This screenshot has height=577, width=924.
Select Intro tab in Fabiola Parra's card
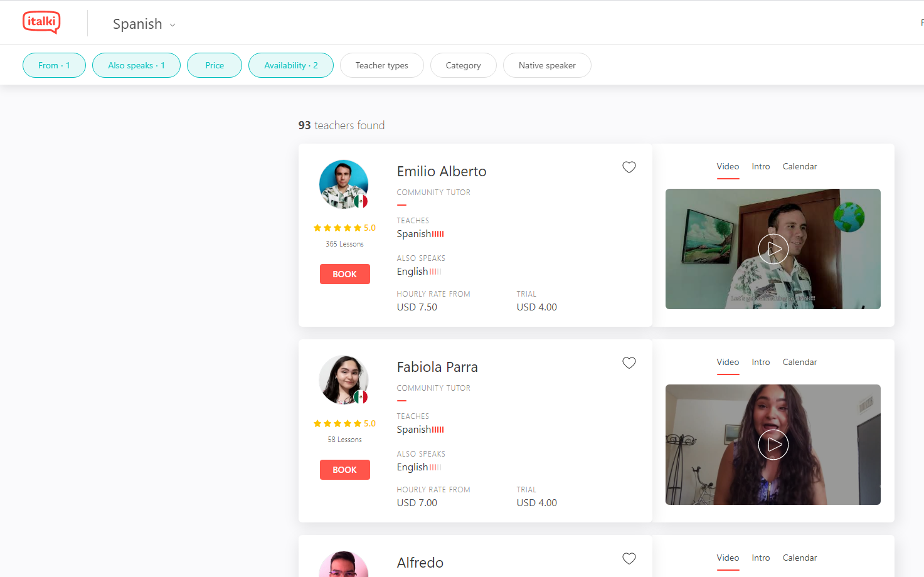[x=761, y=362]
